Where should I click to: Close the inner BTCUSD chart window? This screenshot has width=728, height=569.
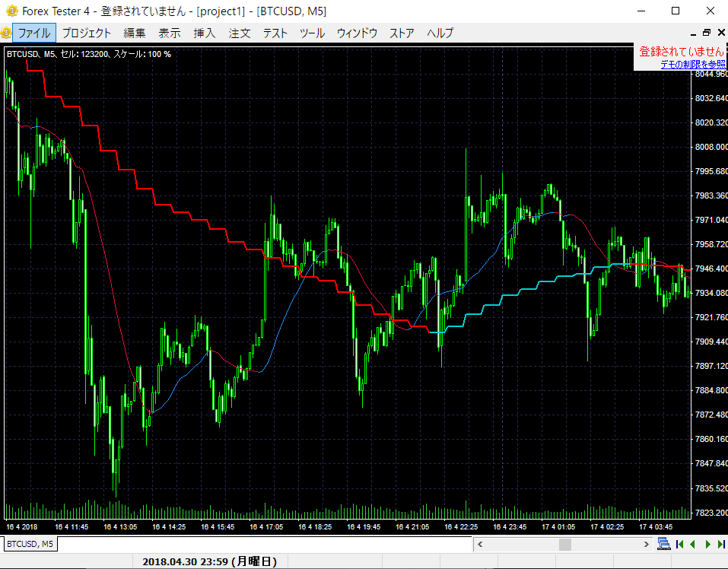point(721,33)
